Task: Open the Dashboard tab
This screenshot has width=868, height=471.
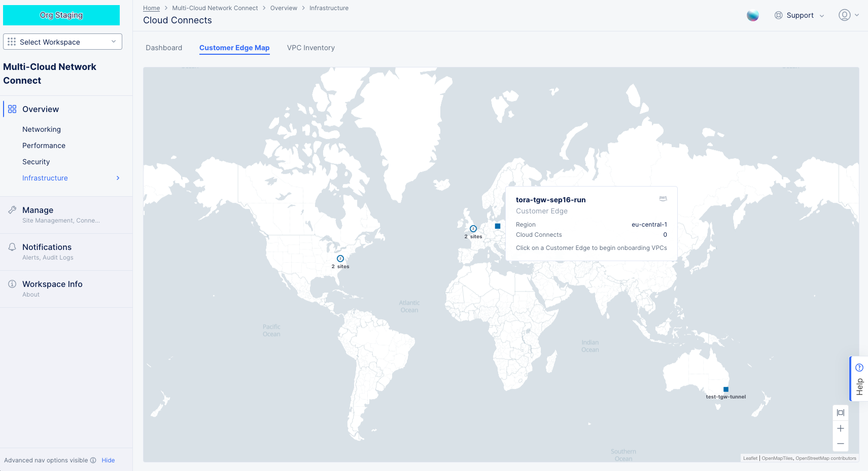Action: (164, 48)
